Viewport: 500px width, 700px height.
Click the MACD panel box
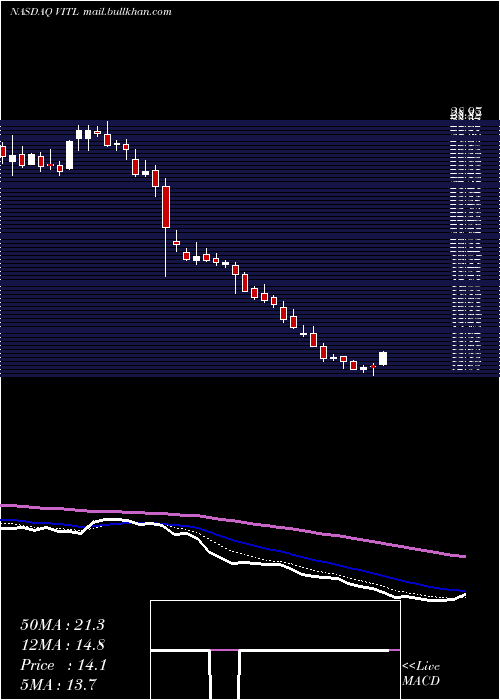[x=275, y=650]
